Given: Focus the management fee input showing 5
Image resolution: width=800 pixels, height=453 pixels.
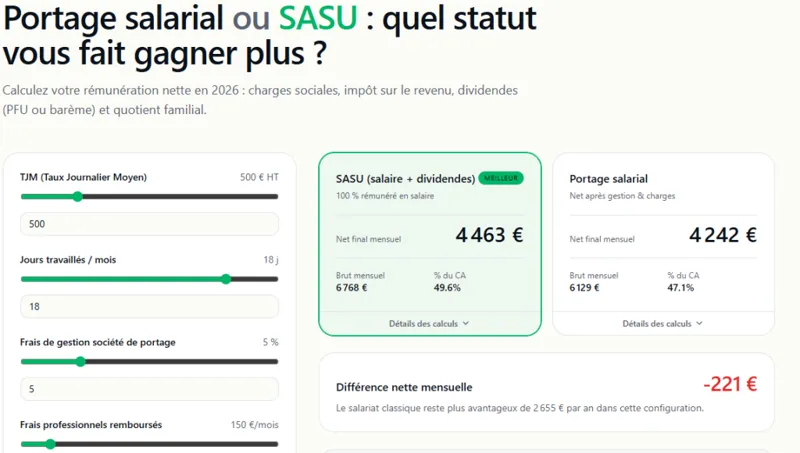Looking at the screenshot, I should [149, 389].
